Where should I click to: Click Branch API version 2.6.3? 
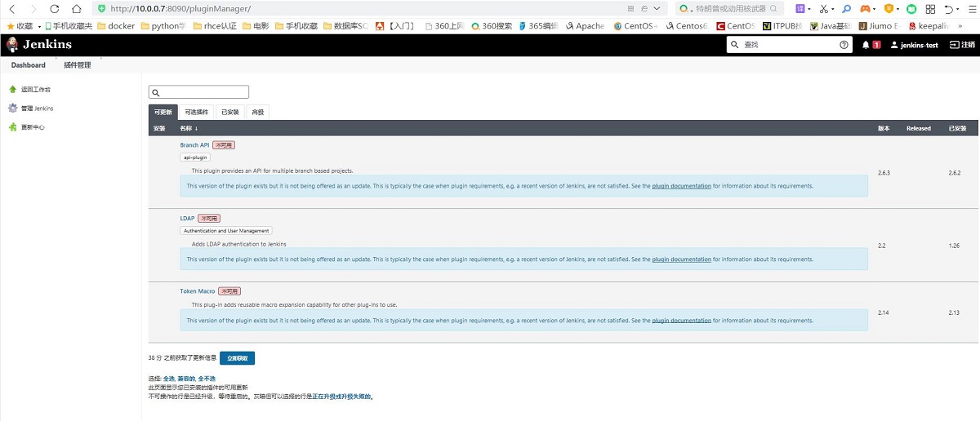tap(884, 173)
